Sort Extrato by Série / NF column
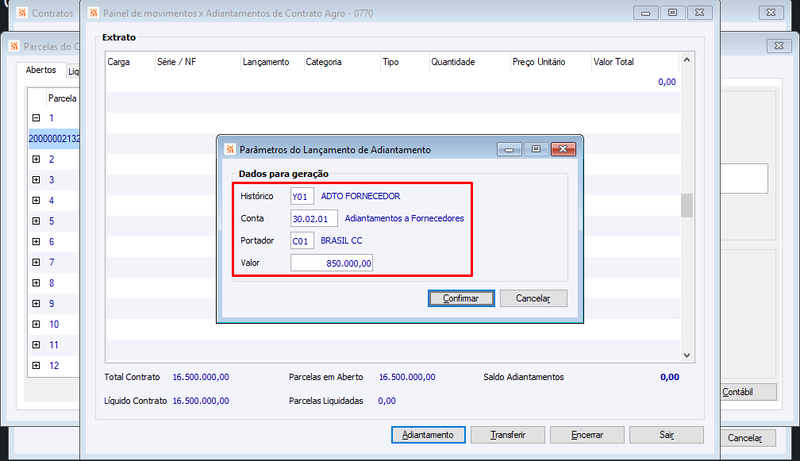The image size is (800, 461). coord(198,62)
